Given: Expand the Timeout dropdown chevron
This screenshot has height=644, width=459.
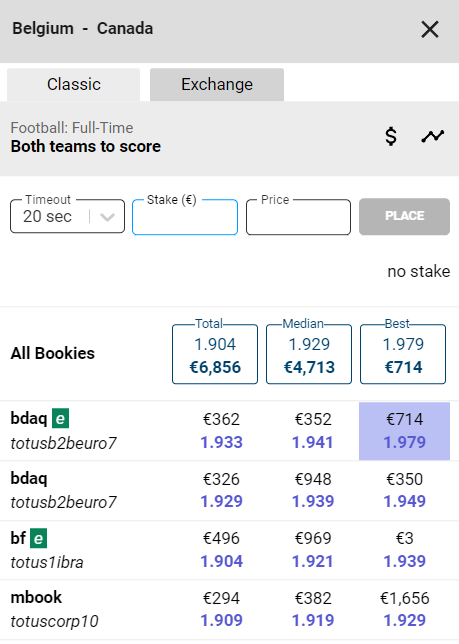Looking at the screenshot, I should pyautogui.click(x=107, y=217).
